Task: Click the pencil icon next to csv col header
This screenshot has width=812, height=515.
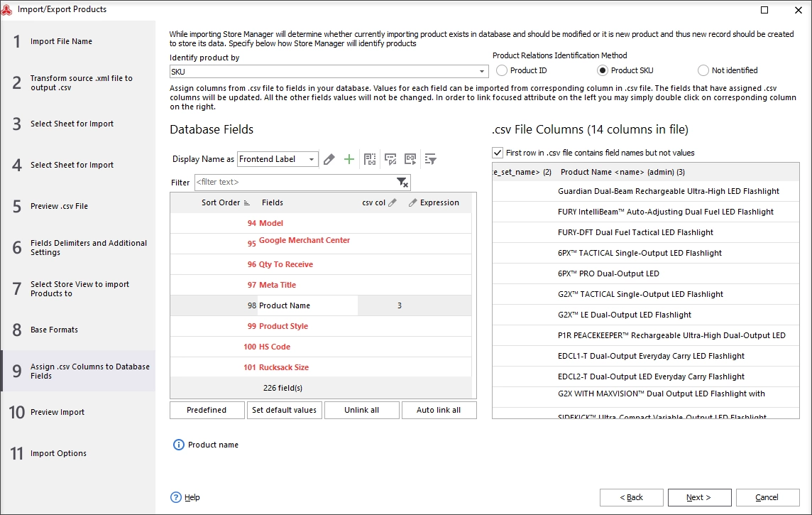Action: coord(392,202)
